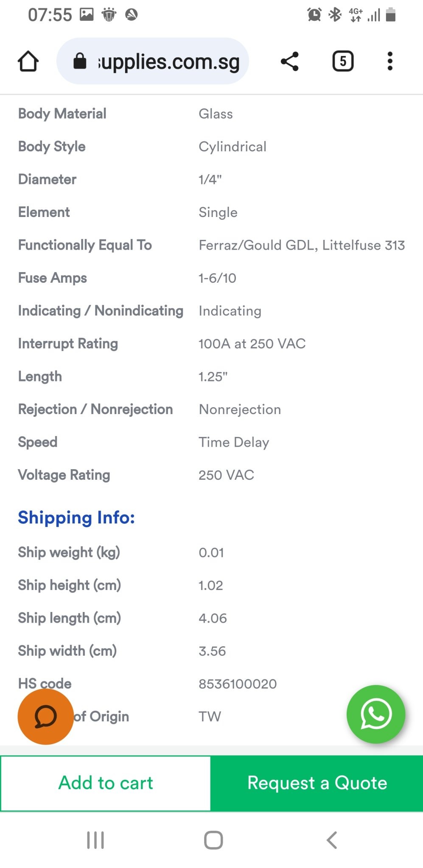Tap the alarm icon in status bar

(314, 15)
